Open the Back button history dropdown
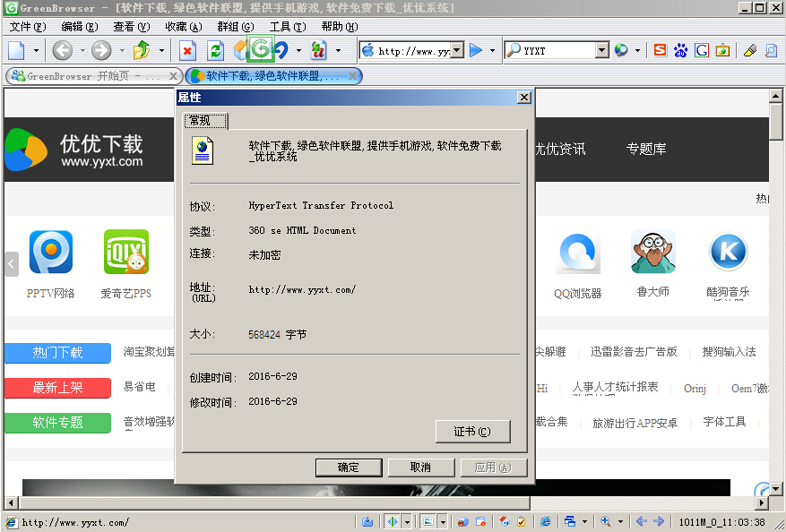786x532 pixels. [82, 50]
